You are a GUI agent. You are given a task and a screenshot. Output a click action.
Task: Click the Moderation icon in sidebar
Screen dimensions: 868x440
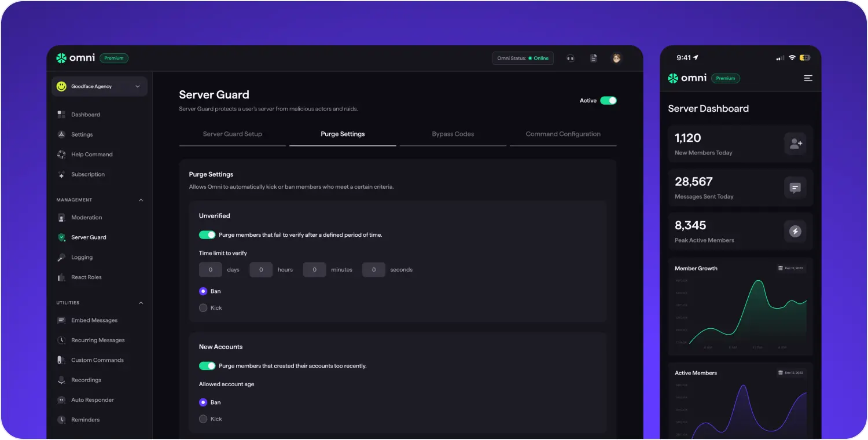click(x=61, y=218)
